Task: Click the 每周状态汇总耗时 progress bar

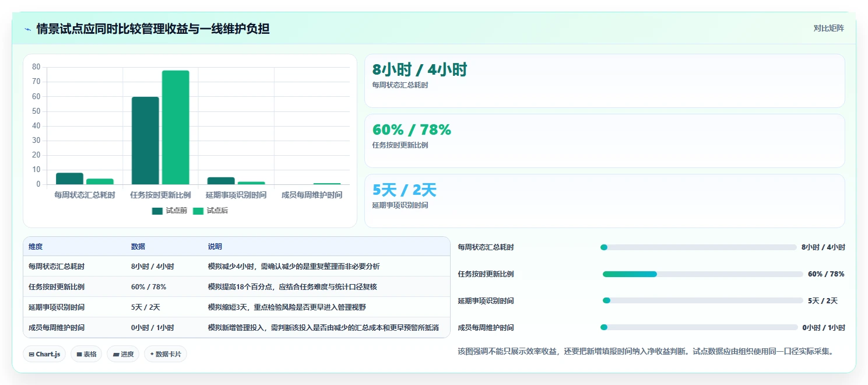Action: tap(698, 247)
